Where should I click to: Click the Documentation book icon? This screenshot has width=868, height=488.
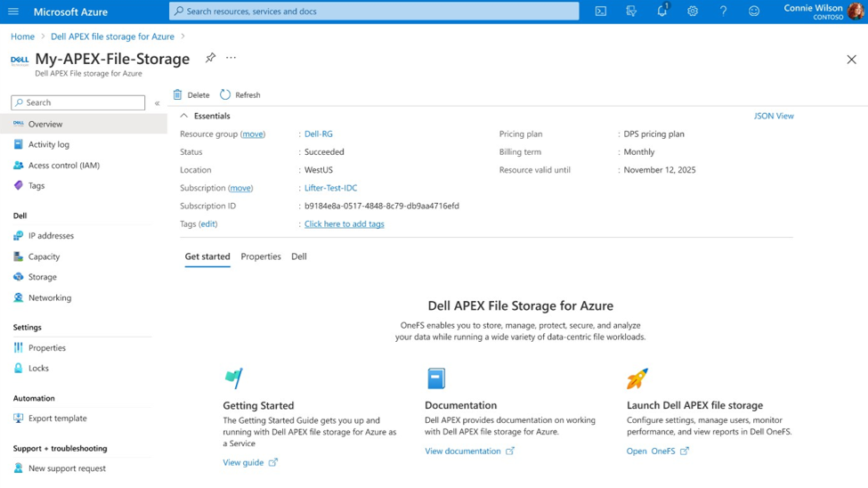(436, 378)
